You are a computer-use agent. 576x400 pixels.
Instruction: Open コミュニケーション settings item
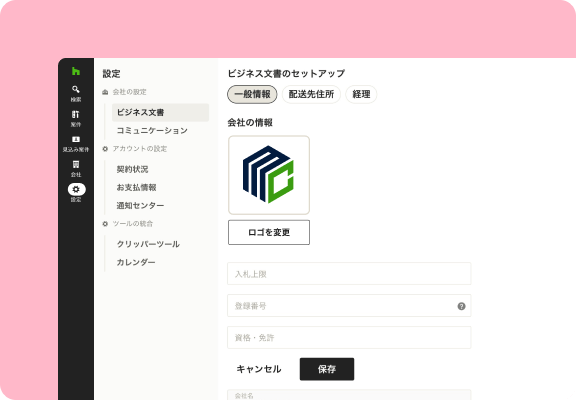(152, 130)
